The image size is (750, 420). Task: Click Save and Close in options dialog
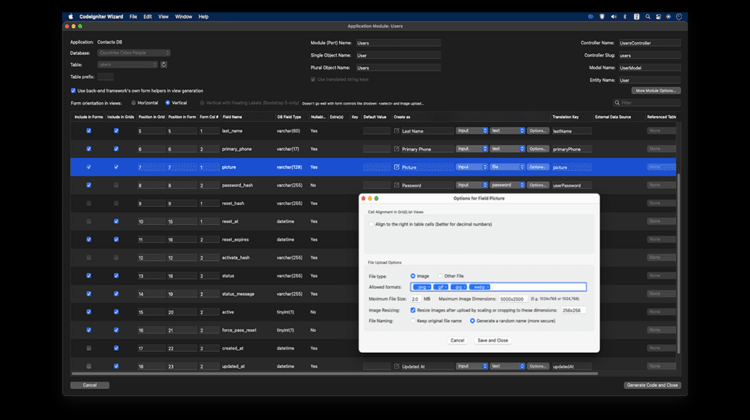(493, 341)
